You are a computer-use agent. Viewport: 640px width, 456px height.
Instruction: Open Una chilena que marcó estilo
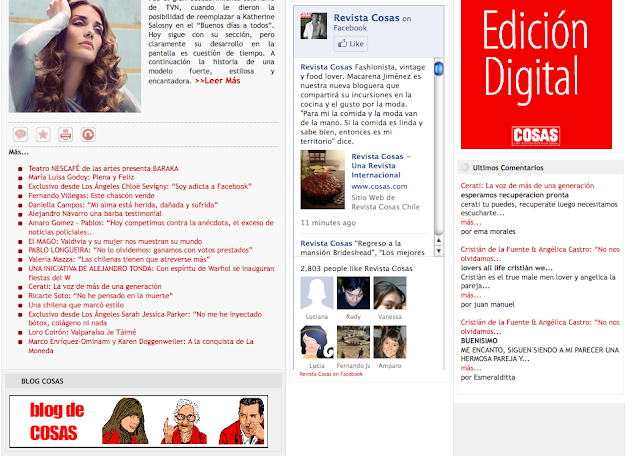76,305
